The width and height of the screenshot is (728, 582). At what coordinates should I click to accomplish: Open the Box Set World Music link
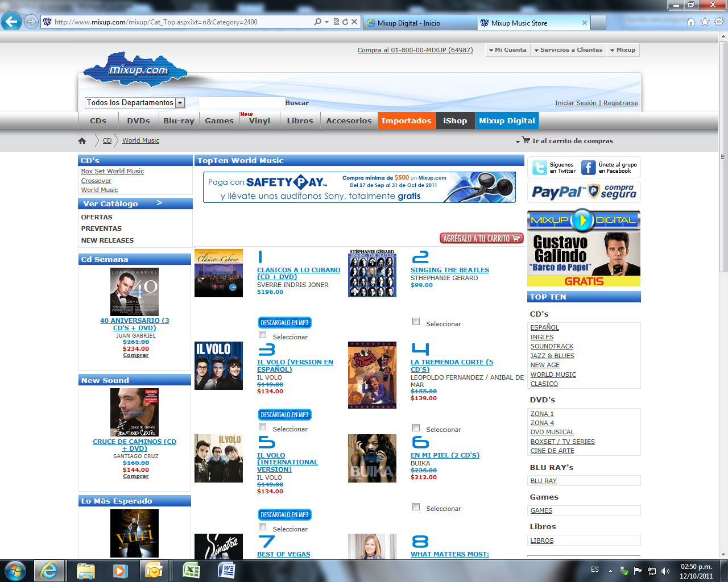[113, 171]
